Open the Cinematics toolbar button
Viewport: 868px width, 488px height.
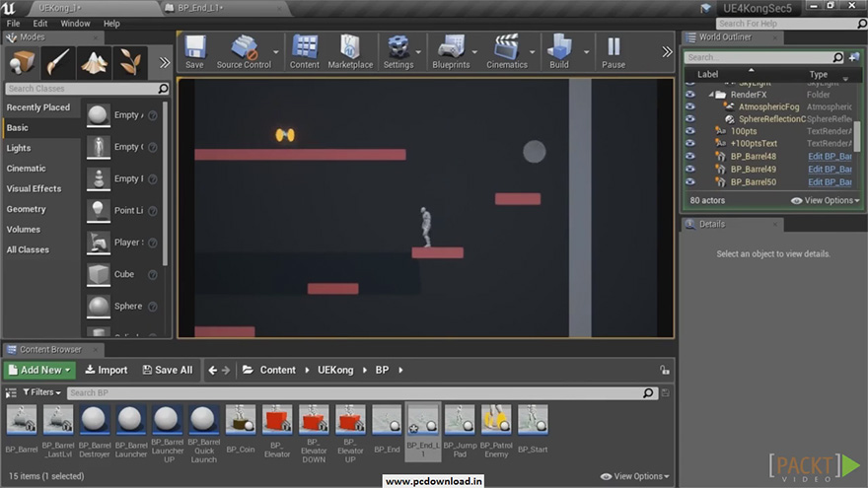pos(507,52)
